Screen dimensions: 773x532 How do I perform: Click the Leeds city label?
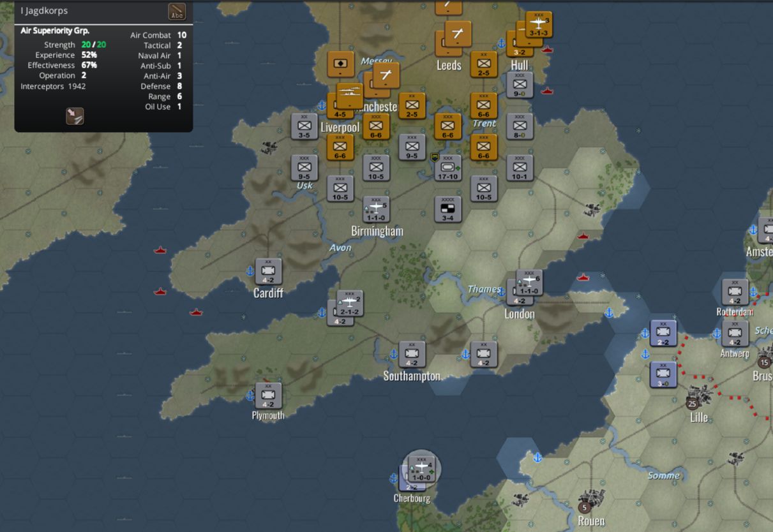(449, 65)
